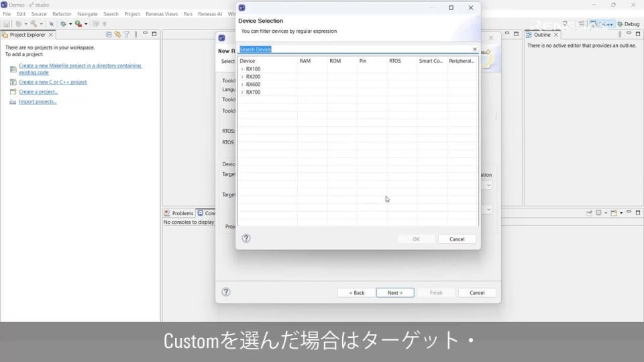644x362 pixels.
Task: Open Create a new Makefile project link
Action: [x=80, y=69]
